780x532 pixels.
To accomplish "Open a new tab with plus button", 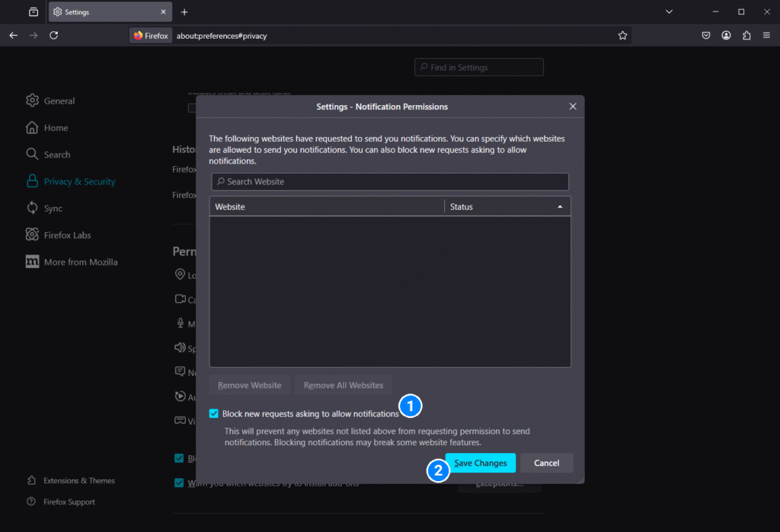I will [184, 12].
